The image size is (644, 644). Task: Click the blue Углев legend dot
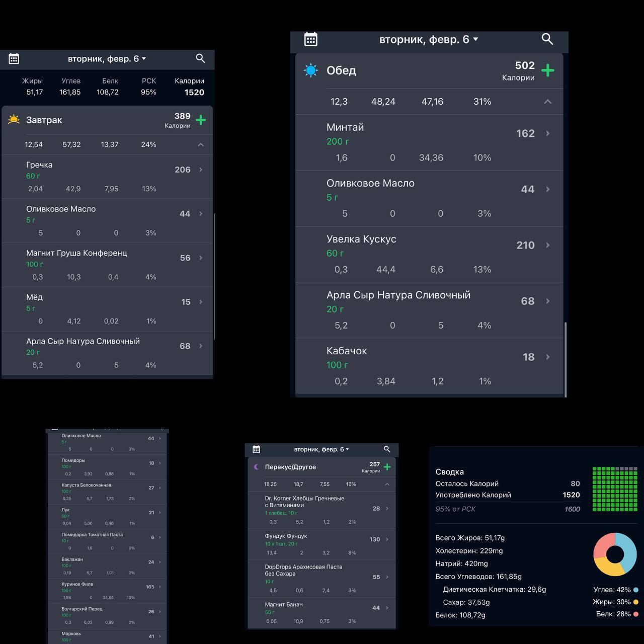[x=636, y=590]
